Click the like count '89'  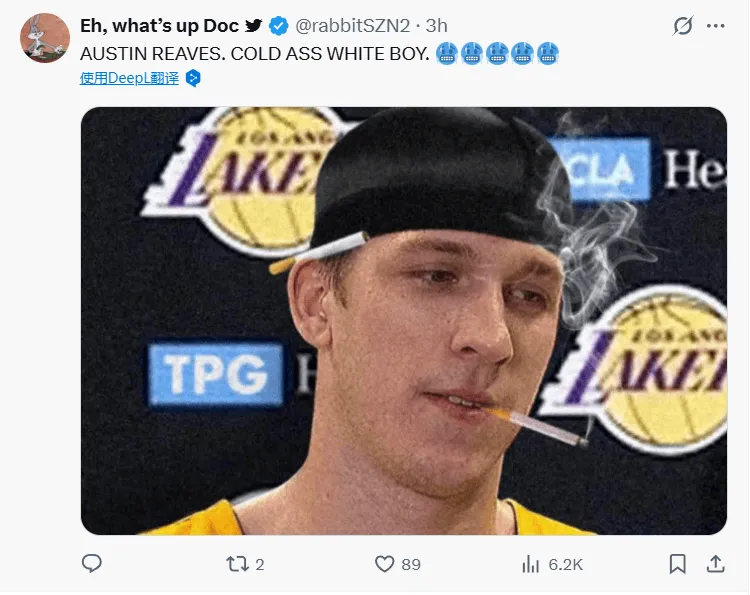pos(410,564)
